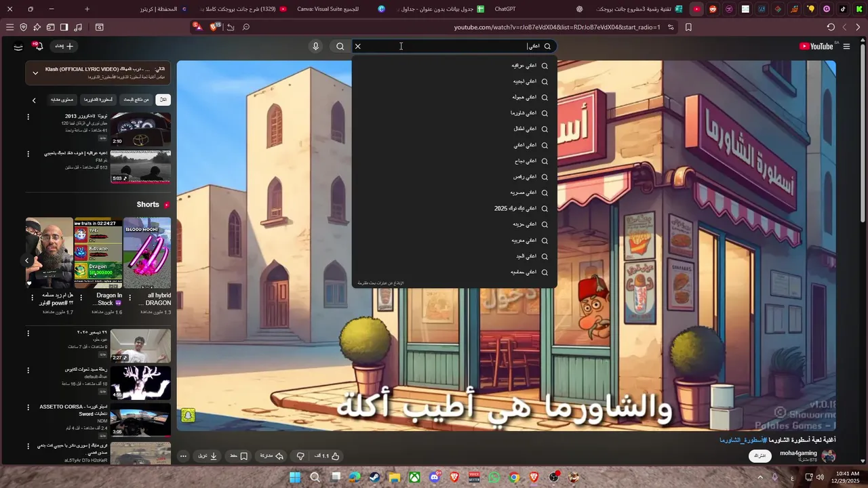
Task: Open options for the 2:27 video
Action: [x=28, y=333]
